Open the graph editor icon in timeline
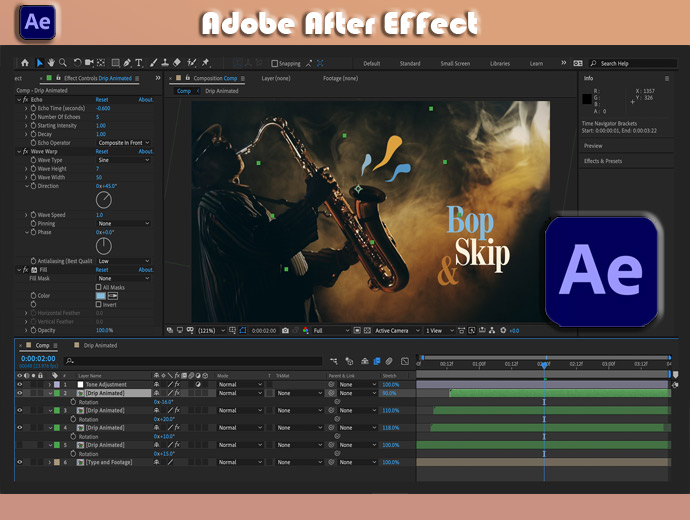Viewport: 690px width, 520px height. click(x=405, y=361)
